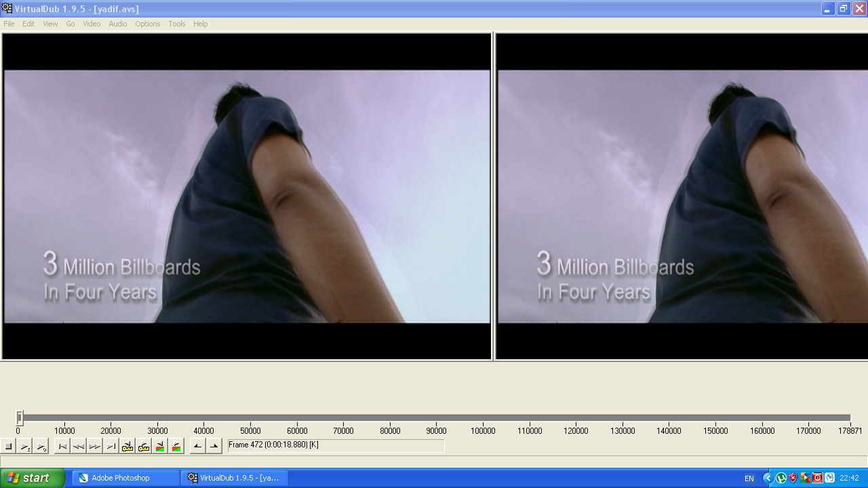Image resolution: width=868 pixels, height=488 pixels.
Task: Open the Windows start menu
Action: [33, 478]
